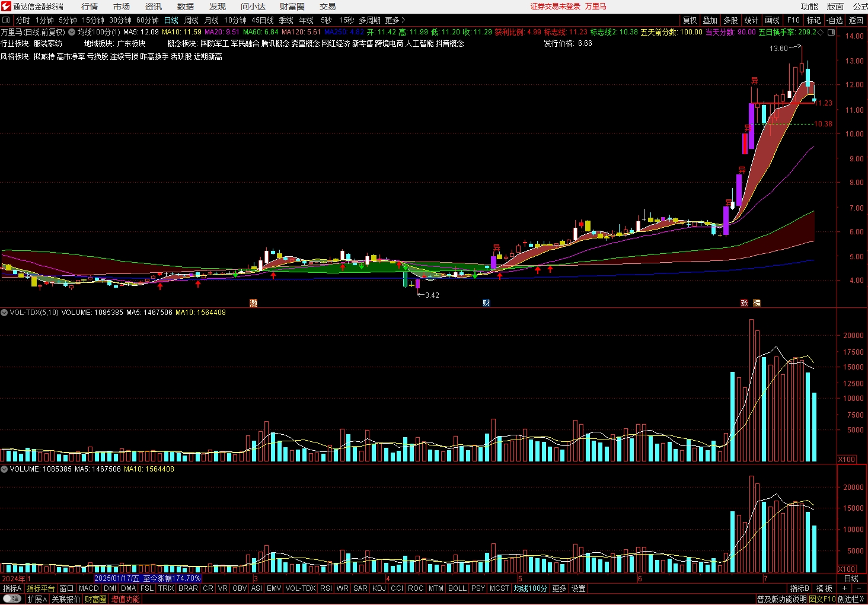
Task: Click the minus zoom-out button at the bottom right
Action: [859, 588]
